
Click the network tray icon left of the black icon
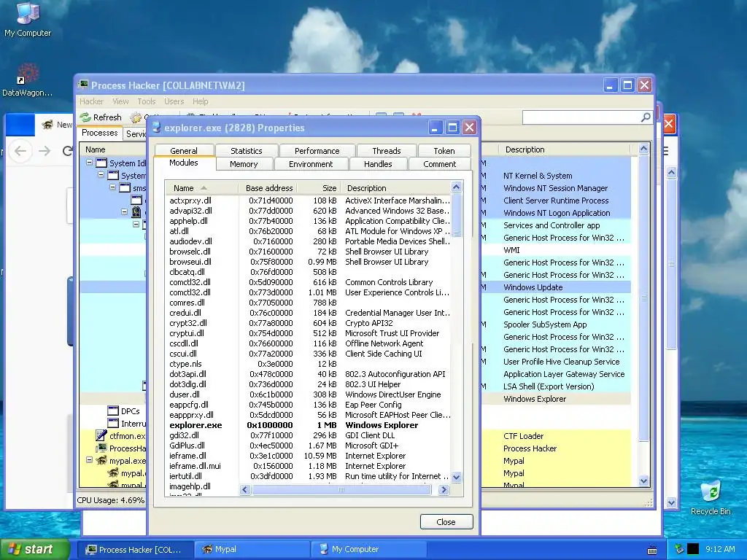click(679, 549)
